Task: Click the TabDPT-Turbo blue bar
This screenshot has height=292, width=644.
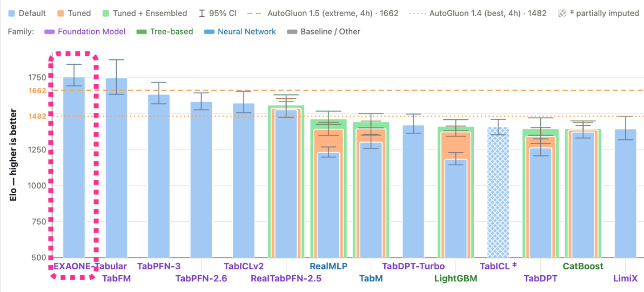Action: point(413,192)
